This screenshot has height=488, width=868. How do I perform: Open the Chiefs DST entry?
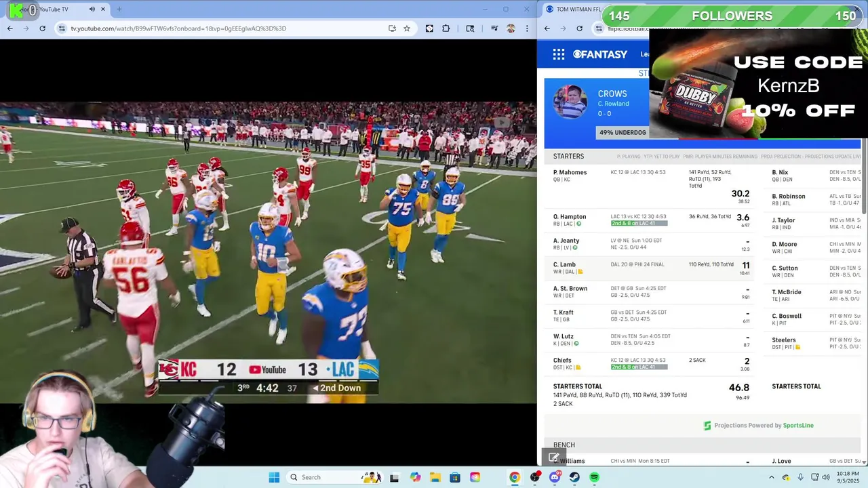pos(562,361)
